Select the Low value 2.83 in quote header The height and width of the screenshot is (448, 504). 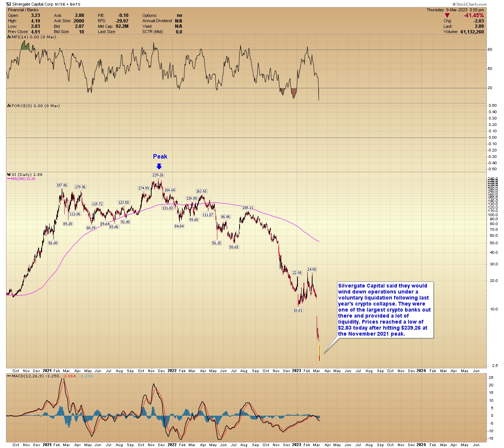35,26
